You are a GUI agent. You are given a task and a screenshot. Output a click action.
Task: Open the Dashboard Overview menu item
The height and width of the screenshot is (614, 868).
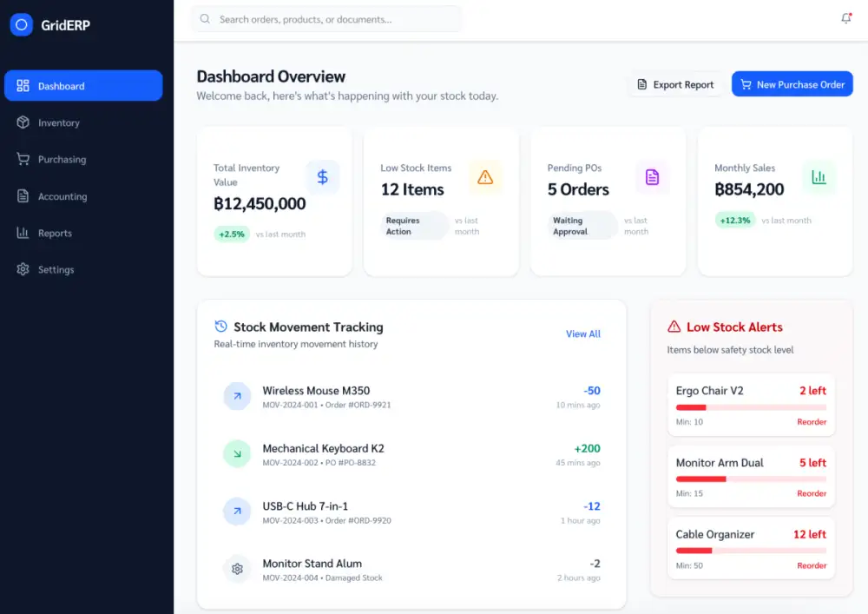[x=271, y=76]
